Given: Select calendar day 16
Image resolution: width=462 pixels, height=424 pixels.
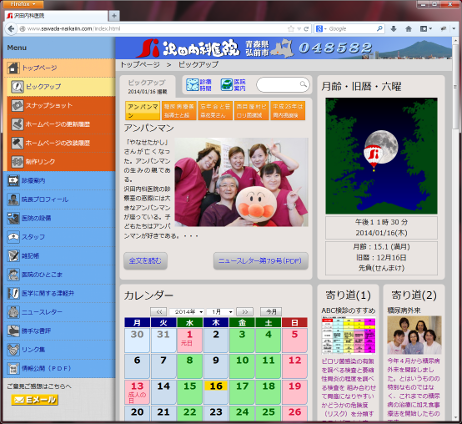Looking at the screenshot, I should pyautogui.click(x=216, y=391).
